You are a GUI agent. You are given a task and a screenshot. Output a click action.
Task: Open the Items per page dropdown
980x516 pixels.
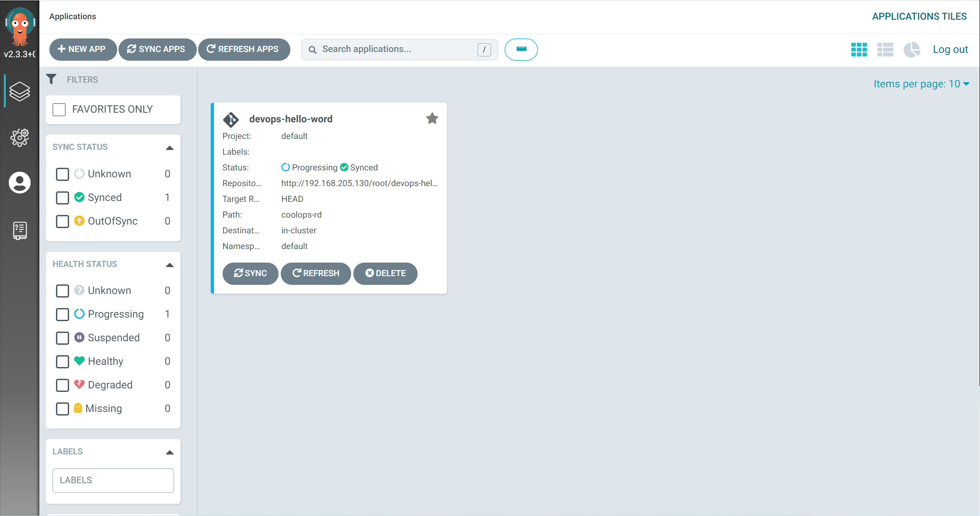pos(921,84)
